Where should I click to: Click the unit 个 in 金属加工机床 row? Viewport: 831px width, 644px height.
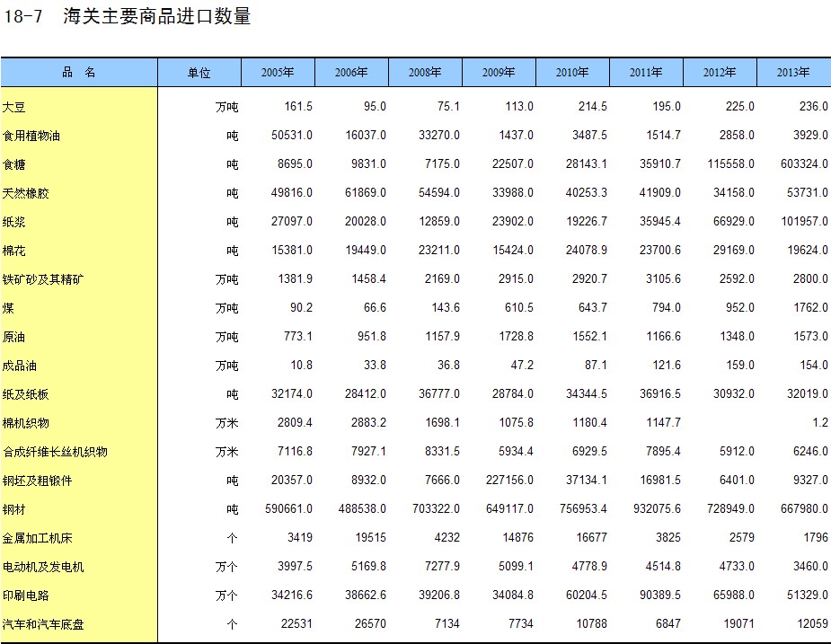click(233, 538)
